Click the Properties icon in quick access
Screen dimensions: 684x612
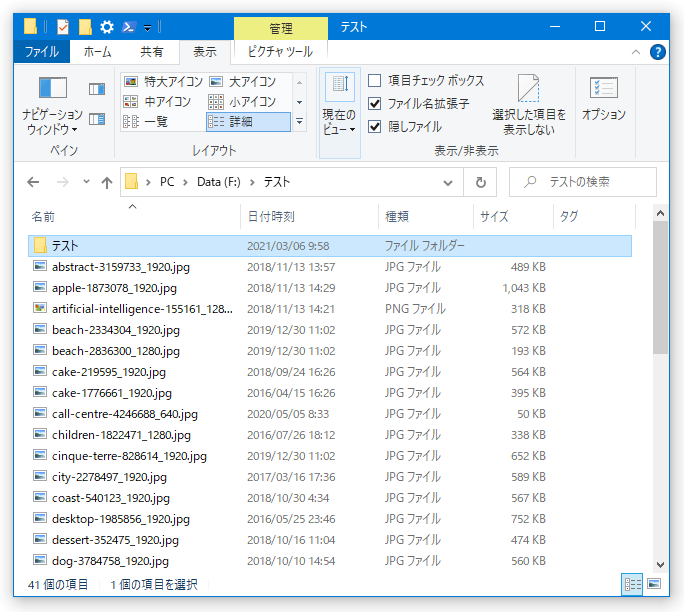(62, 27)
